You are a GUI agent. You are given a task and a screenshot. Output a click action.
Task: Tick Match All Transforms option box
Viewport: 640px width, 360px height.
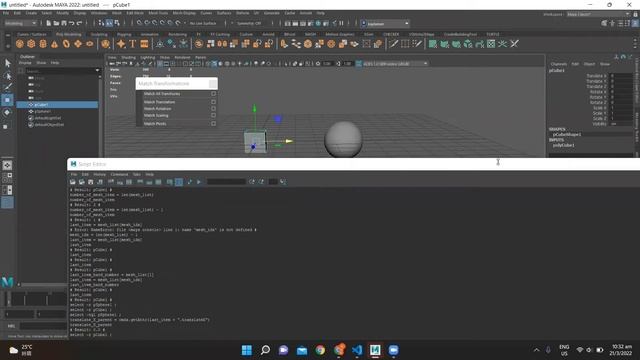pyautogui.click(x=213, y=94)
